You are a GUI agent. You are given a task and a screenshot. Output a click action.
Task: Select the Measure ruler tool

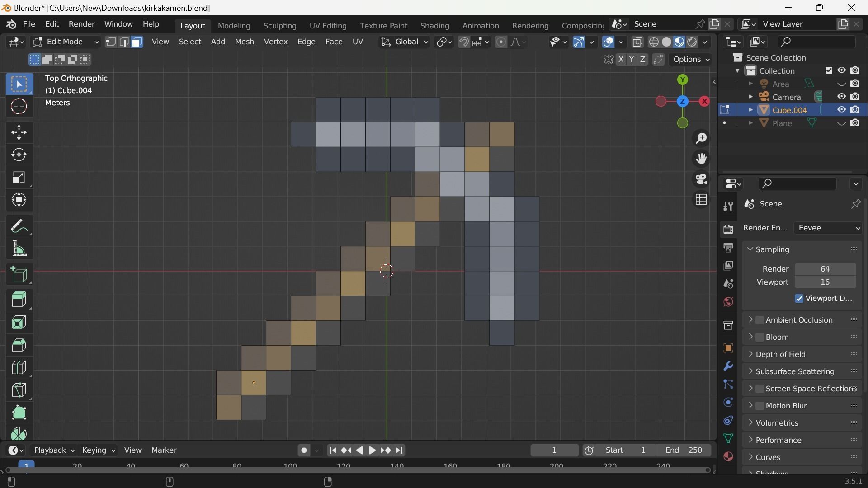coord(19,249)
